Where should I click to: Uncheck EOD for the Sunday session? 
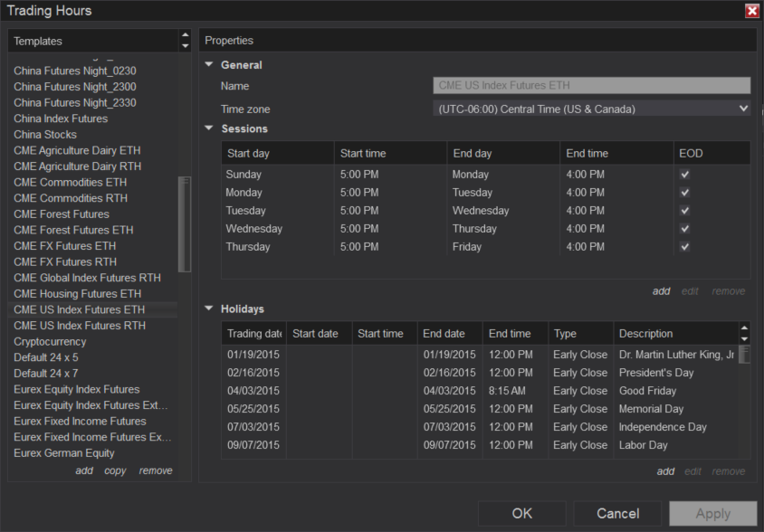[684, 174]
